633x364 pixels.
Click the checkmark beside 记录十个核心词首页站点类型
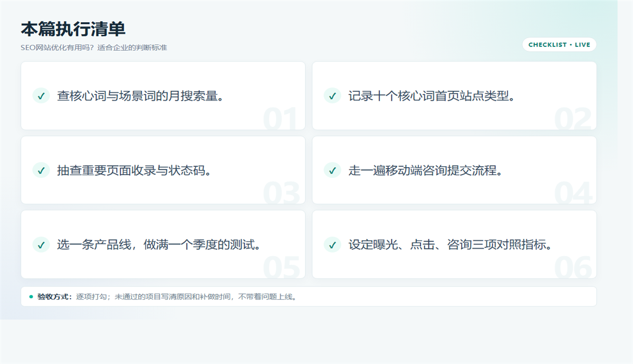[x=332, y=95]
